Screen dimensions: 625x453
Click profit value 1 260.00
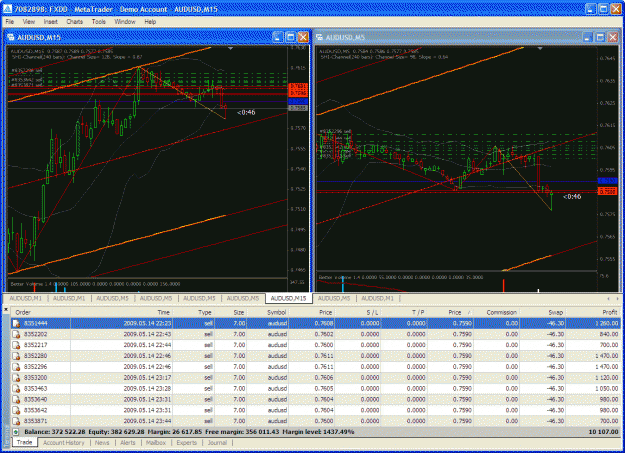pos(607,323)
